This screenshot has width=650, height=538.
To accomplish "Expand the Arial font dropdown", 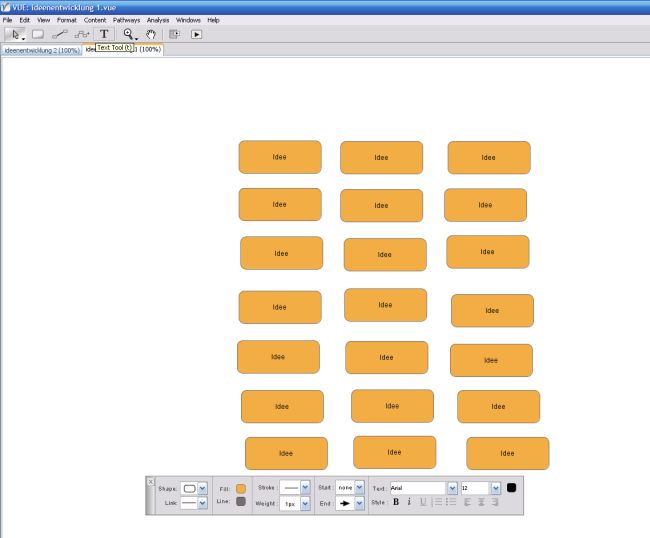I will pos(453,488).
